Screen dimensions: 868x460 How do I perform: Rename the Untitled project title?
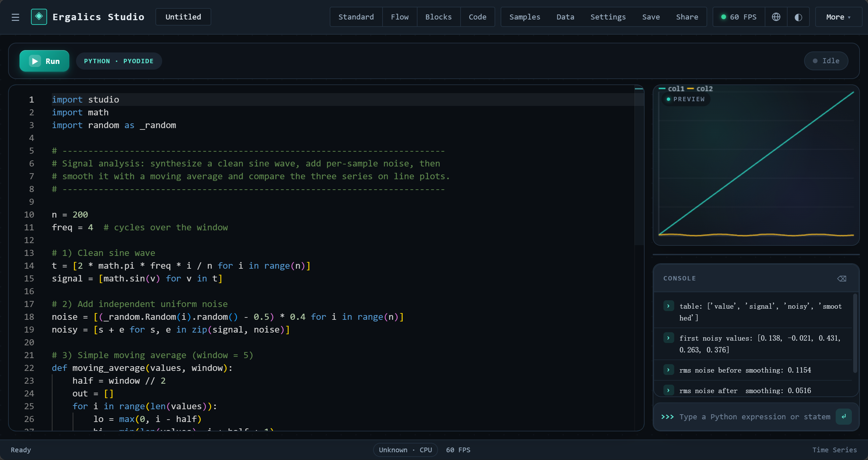click(x=183, y=17)
